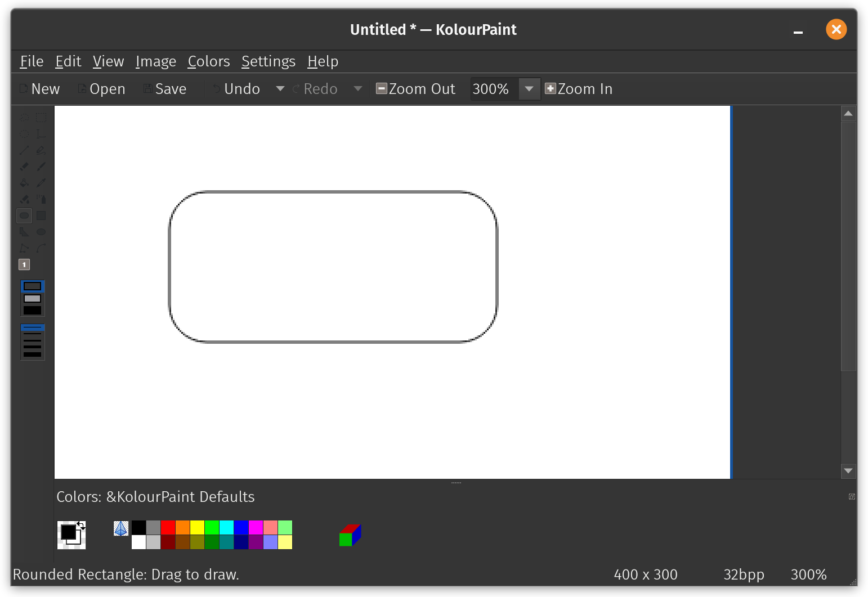
Task: Select the Color Eraser tool
Action: (x=24, y=199)
